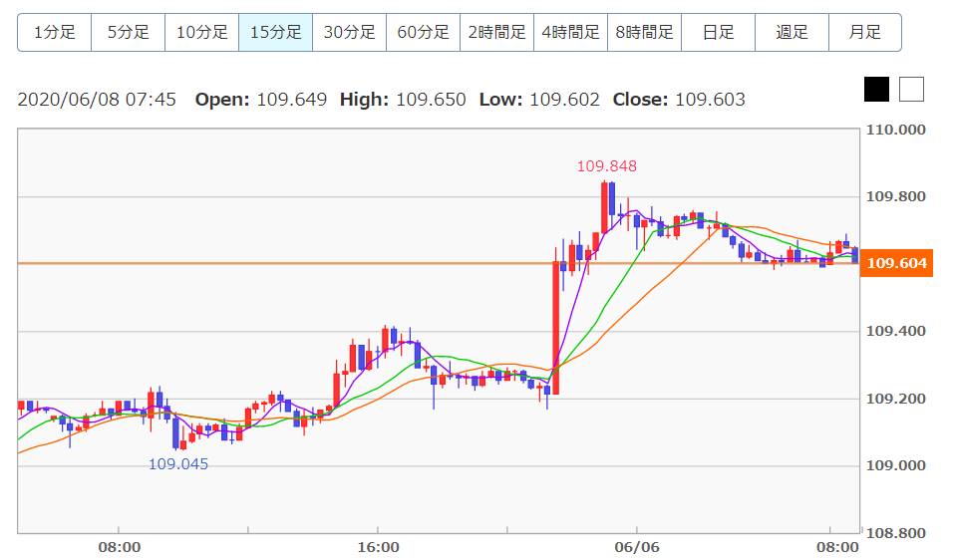Pick the black theme color swatch

coord(876,90)
